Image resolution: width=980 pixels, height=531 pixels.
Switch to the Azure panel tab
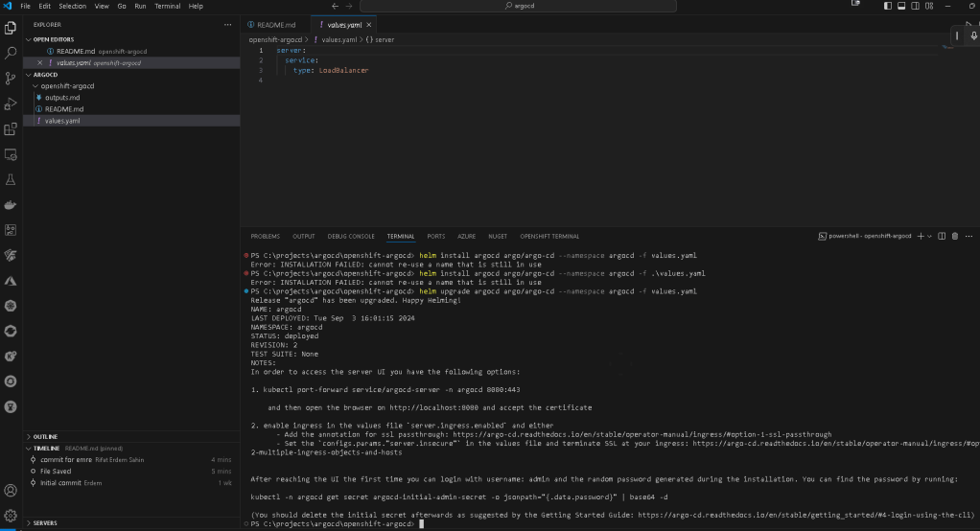point(466,236)
